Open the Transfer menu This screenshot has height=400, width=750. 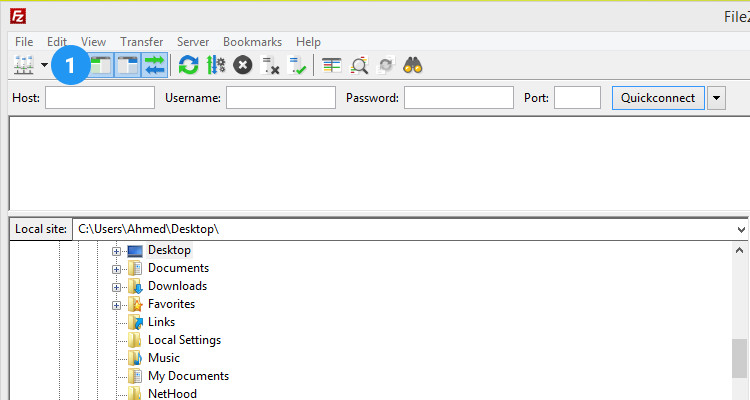(x=142, y=42)
